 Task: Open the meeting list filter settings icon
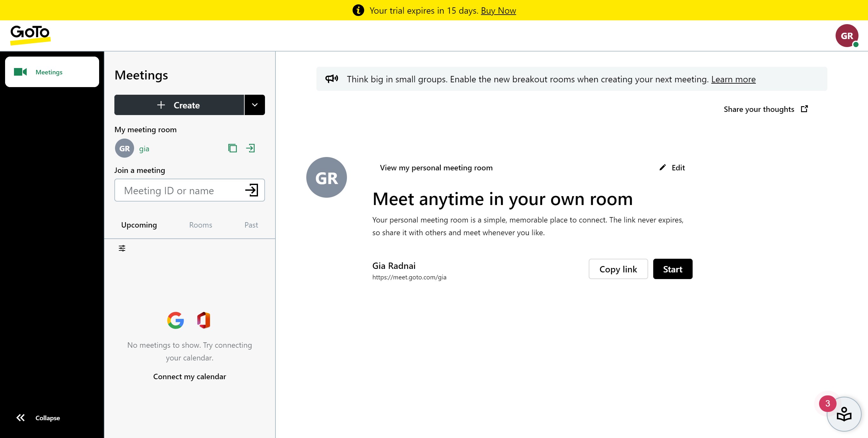[122, 248]
